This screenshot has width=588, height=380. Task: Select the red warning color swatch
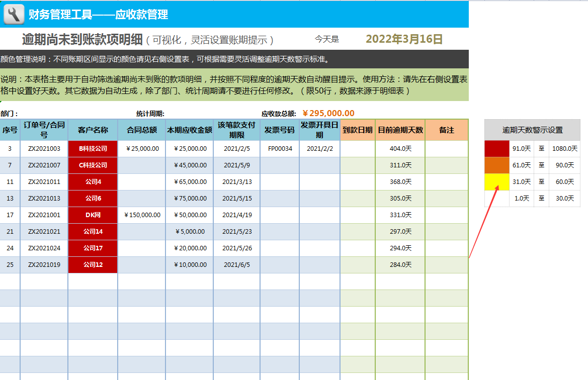(496, 149)
